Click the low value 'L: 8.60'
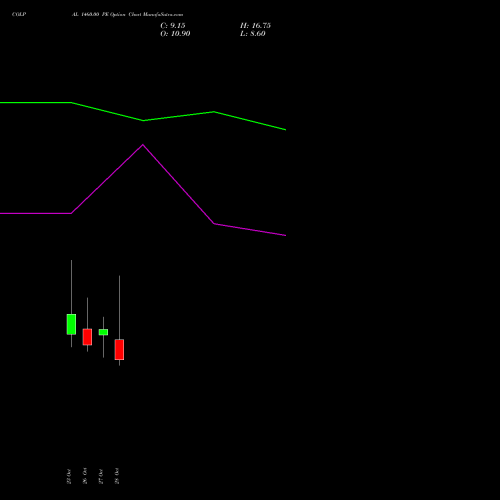Screen dimensions: 500x500 pos(253,34)
